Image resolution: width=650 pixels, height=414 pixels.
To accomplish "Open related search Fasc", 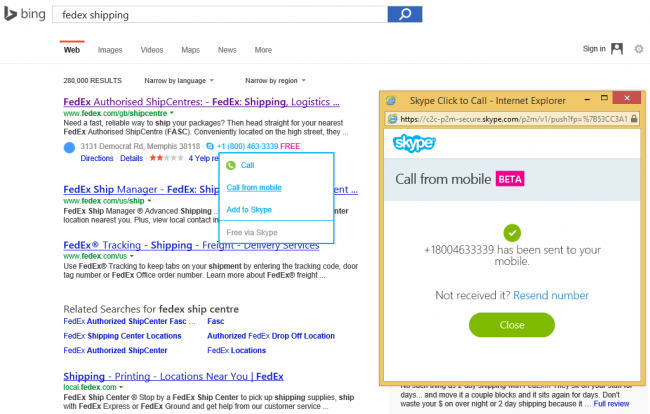I will (x=216, y=321).
